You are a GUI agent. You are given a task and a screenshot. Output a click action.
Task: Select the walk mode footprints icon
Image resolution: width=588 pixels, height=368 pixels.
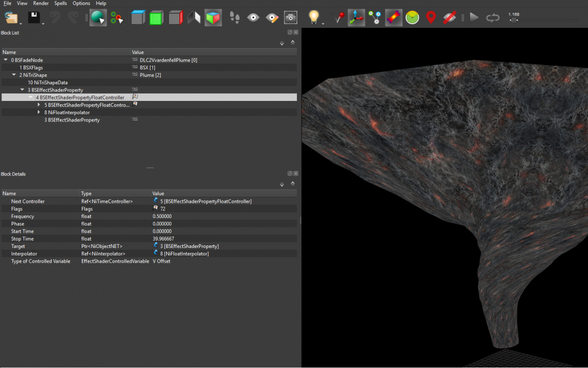[x=235, y=18]
